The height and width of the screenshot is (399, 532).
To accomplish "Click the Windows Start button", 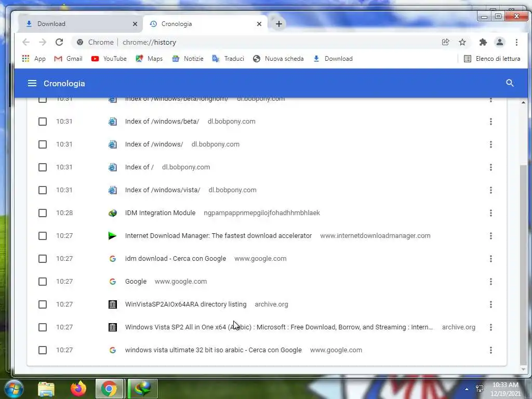I will (13, 389).
